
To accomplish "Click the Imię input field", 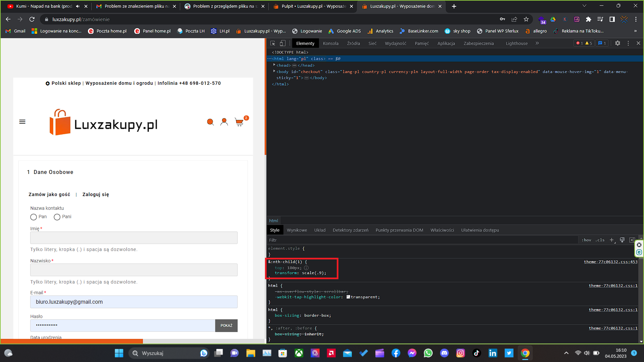I will point(134,238).
